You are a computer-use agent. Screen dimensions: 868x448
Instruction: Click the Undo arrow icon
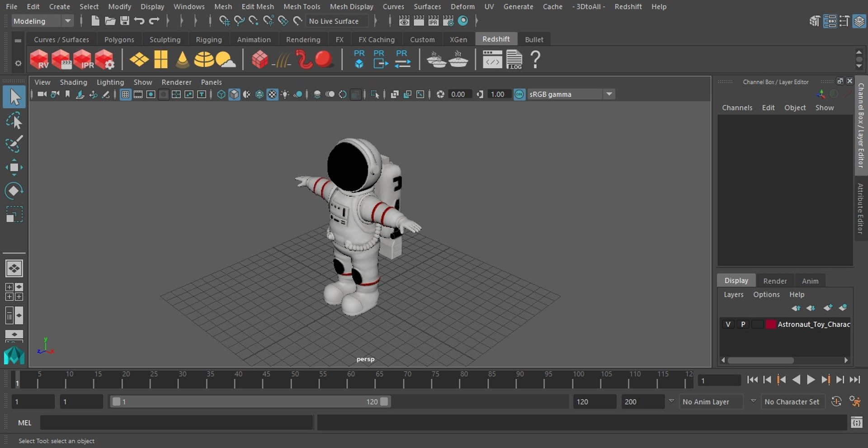click(139, 21)
